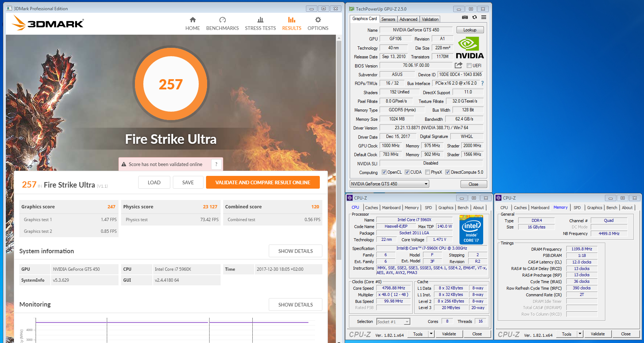This screenshot has width=644, height=343.
Task: Click Validate in the left CPU-Z window
Action: coord(449,334)
